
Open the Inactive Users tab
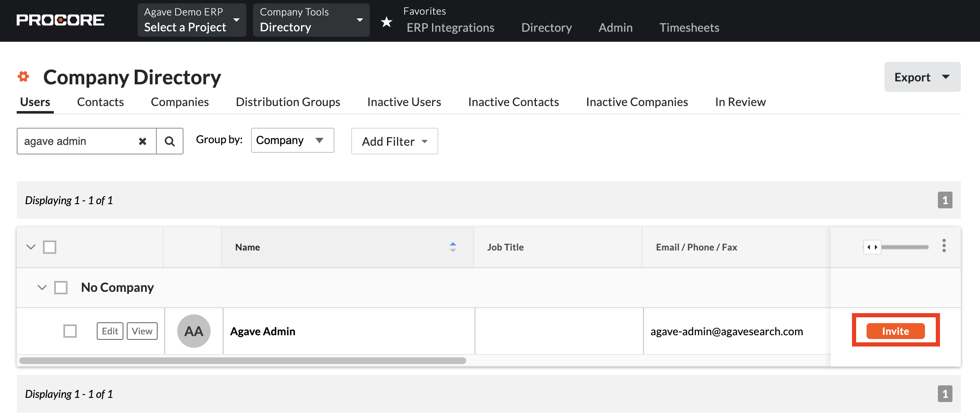404,102
